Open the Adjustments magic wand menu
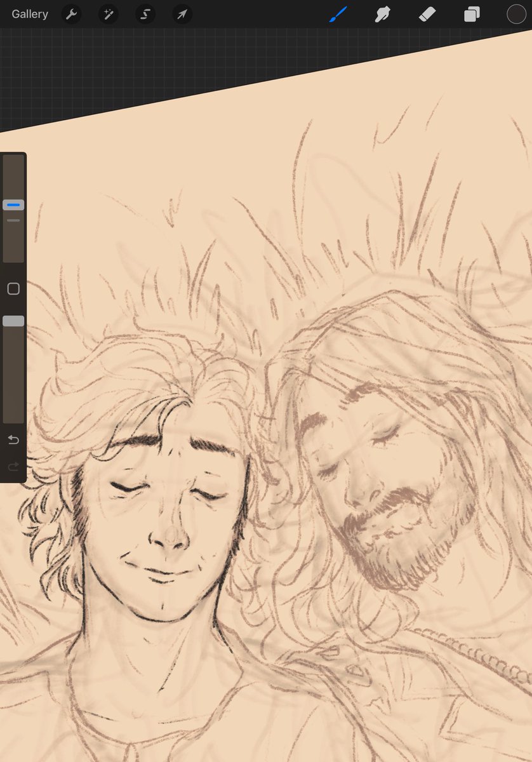532x762 pixels. point(107,14)
